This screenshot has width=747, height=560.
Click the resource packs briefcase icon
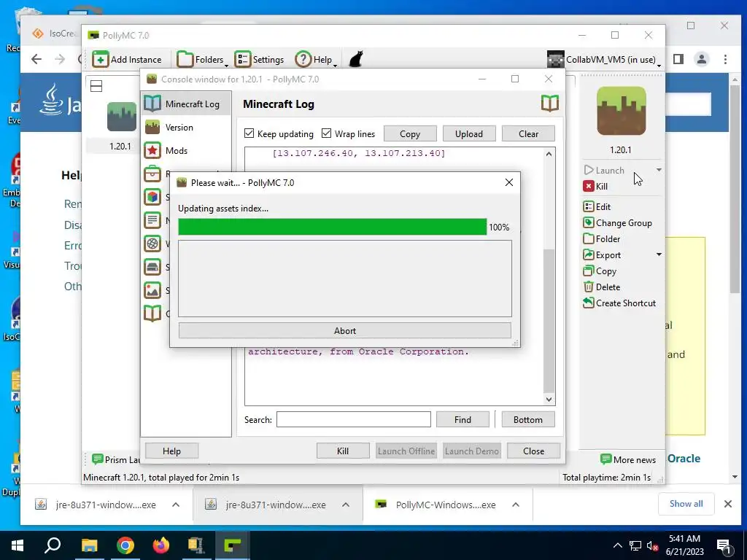click(x=152, y=174)
